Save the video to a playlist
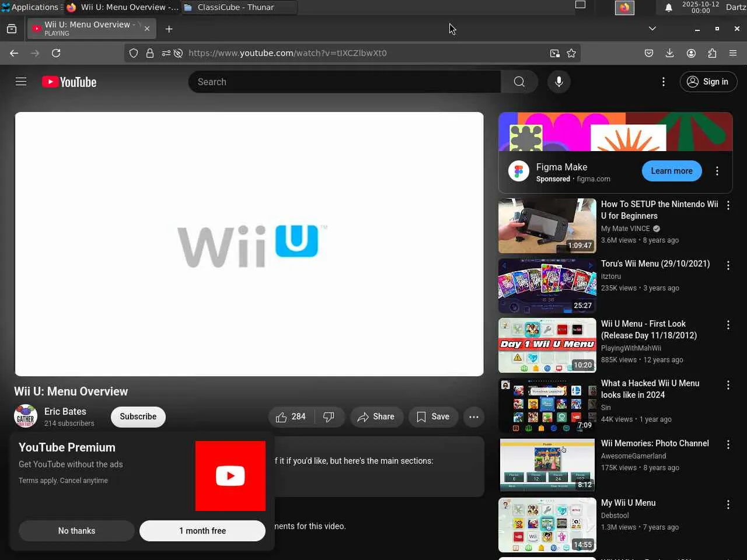This screenshot has height=560, width=747. pos(433,416)
